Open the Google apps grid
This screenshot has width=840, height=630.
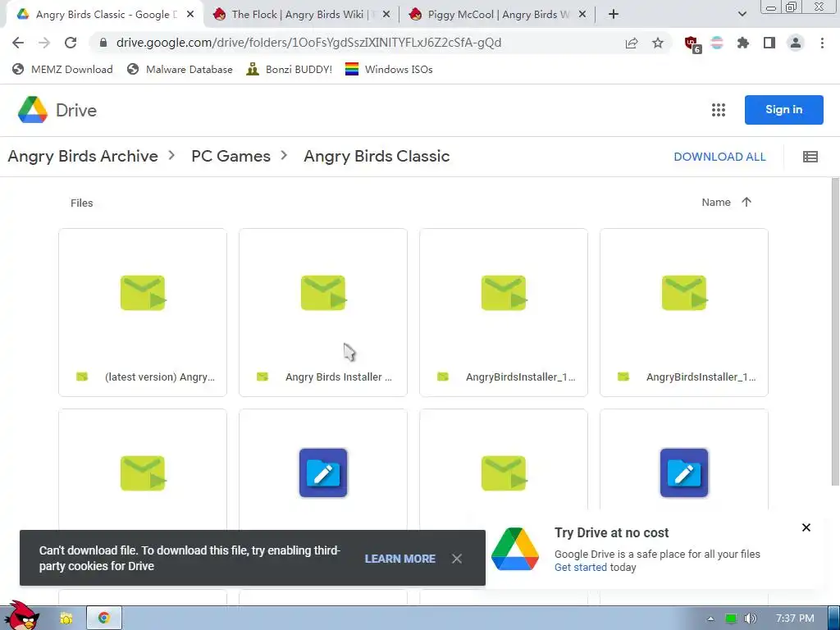[719, 110]
